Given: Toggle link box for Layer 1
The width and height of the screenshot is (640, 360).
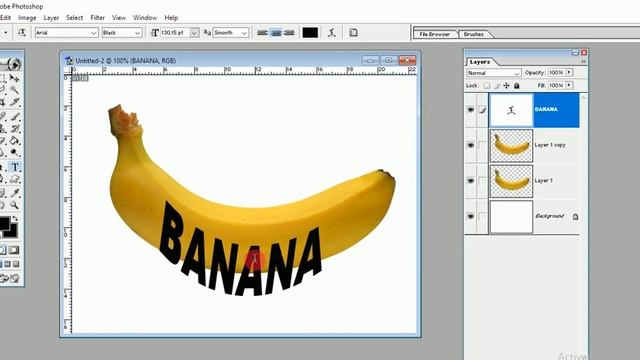Looking at the screenshot, I should click(482, 180).
